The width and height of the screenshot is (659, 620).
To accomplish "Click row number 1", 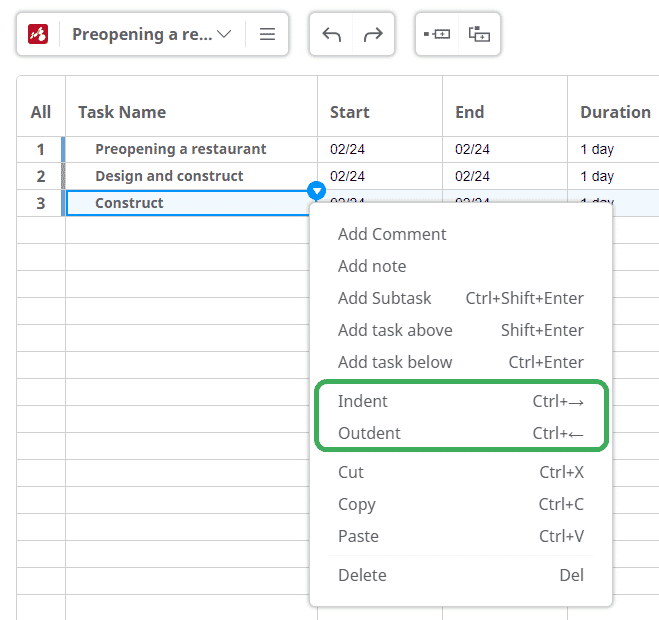I will click(40, 149).
